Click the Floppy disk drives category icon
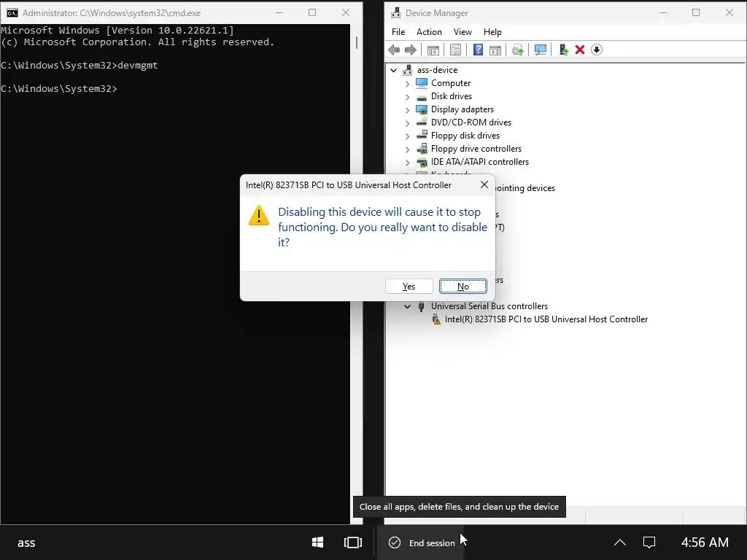747x560 pixels. pos(422,136)
